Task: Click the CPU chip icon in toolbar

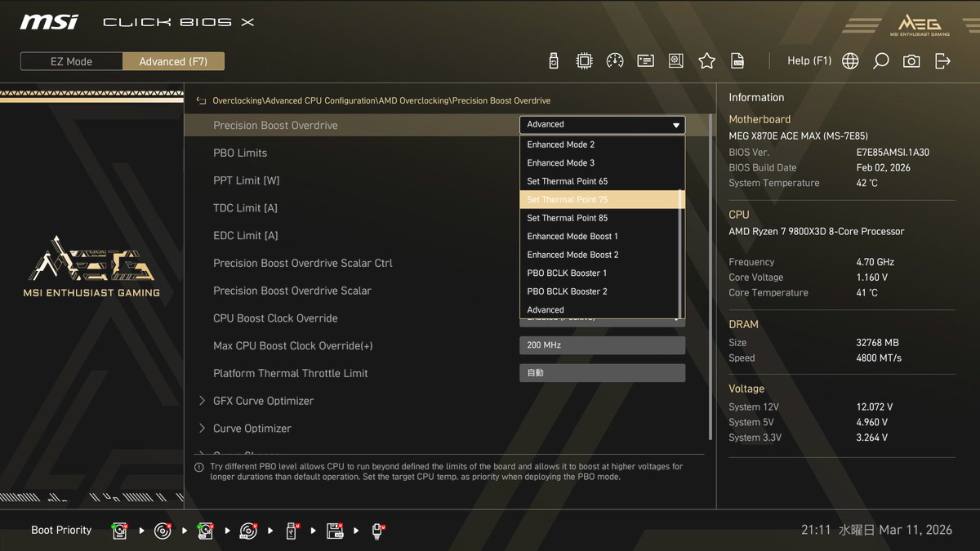Action: click(x=584, y=61)
